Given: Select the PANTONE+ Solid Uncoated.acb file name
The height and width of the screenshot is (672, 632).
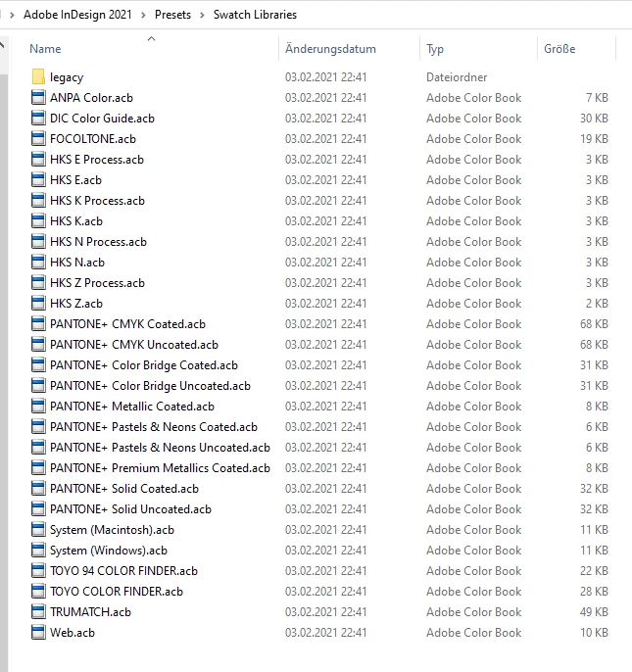Looking at the screenshot, I should point(130,509).
